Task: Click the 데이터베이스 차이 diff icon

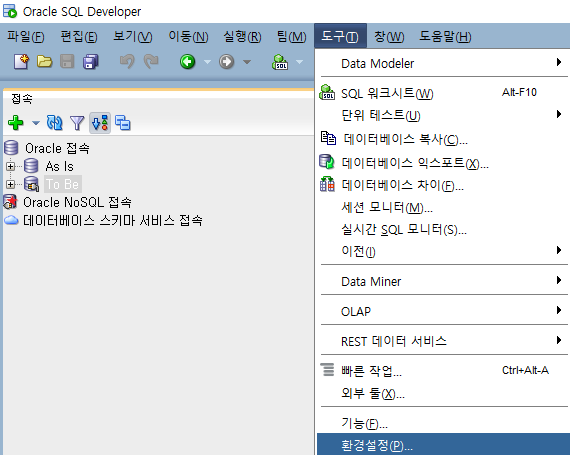Action: 327,184
